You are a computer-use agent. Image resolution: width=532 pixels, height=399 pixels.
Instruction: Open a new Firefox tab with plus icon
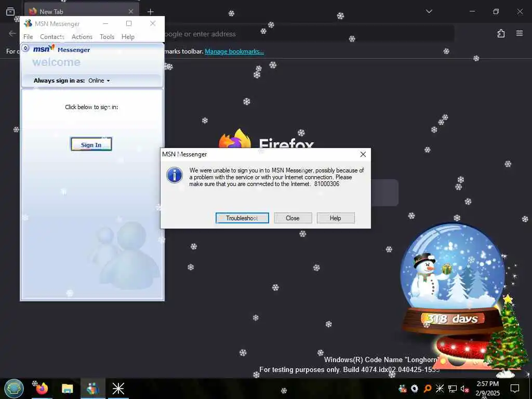(x=150, y=11)
